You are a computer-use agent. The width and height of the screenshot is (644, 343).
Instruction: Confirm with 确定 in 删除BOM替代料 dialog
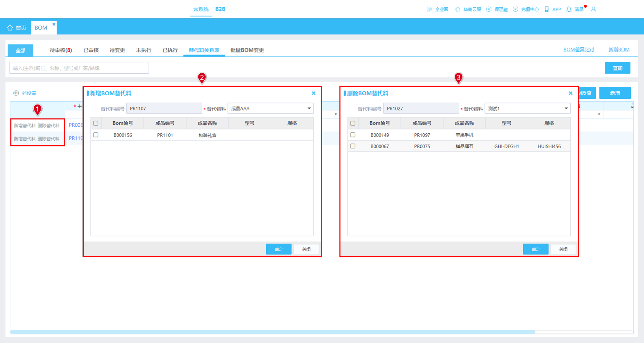[536, 249]
